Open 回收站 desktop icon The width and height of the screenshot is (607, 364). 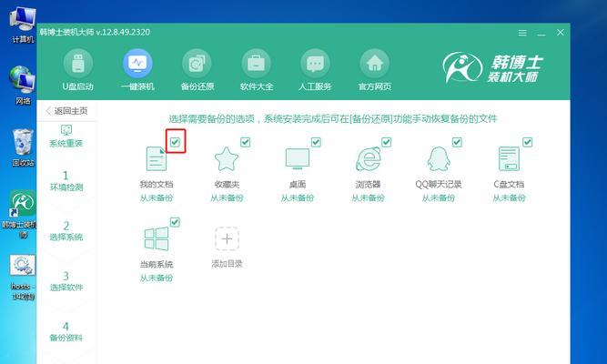[23, 147]
